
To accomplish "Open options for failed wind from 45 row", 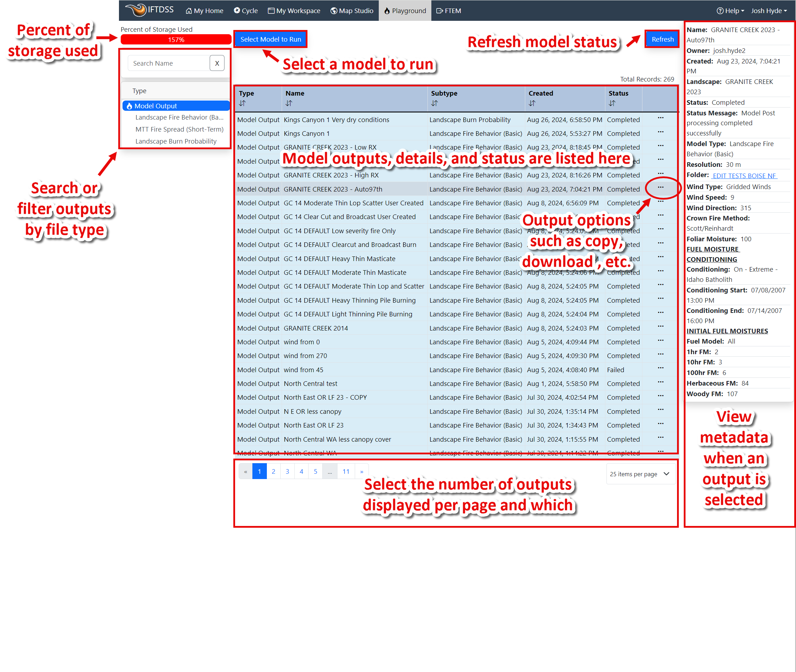I will [660, 368].
